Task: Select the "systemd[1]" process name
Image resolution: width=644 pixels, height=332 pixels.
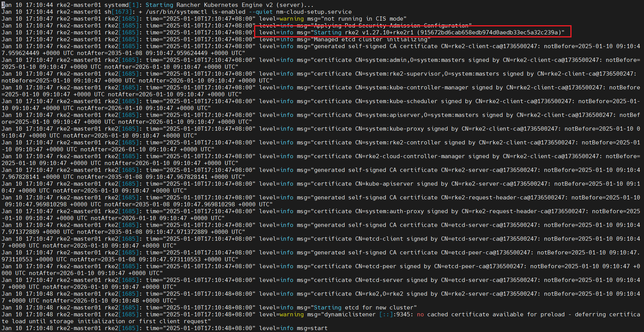Action: tap(122, 5)
